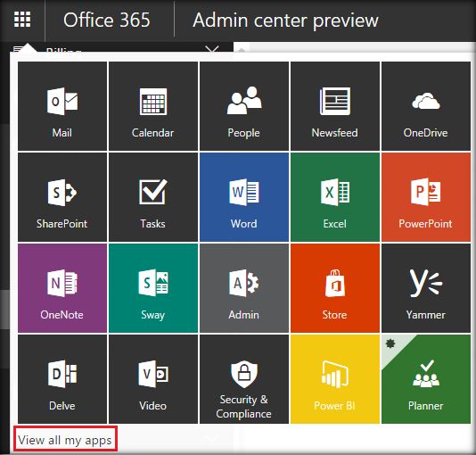Open the Calendar app tile

pos(153,106)
